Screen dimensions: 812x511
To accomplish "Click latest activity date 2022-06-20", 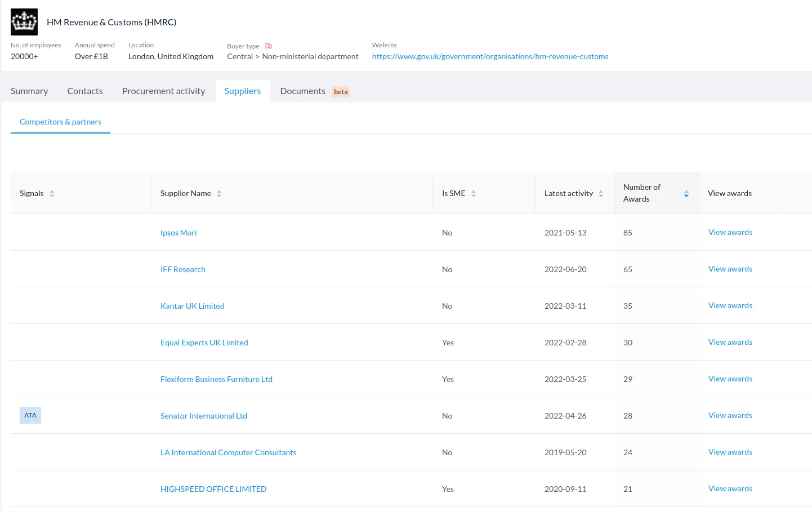I will [x=565, y=269].
